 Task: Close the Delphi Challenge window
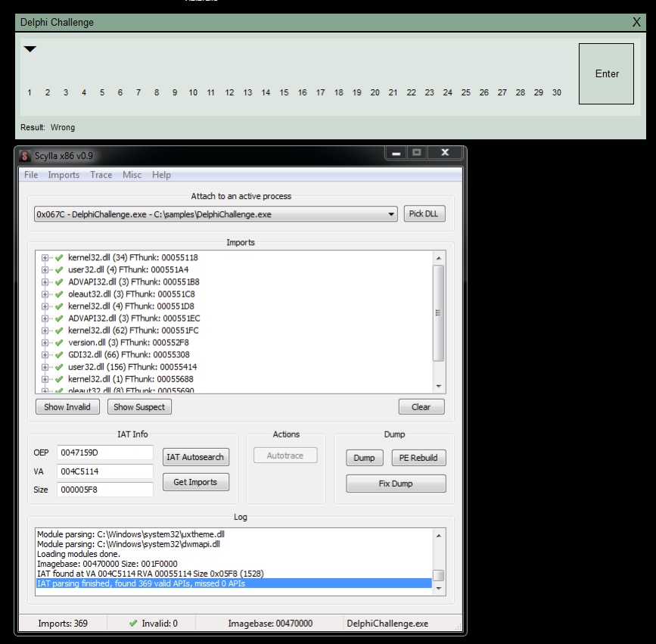click(636, 22)
